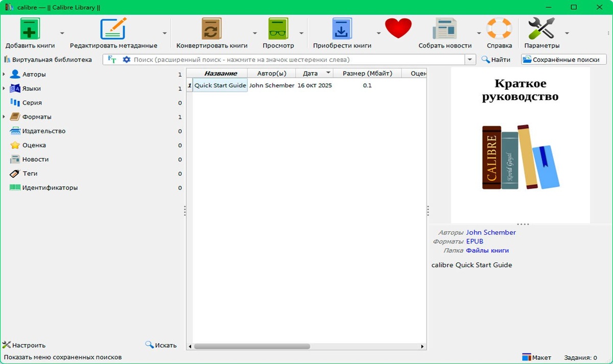613x364 pixels.
Task: Sort by the Автор(ы) column header
Action: pyautogui.click(x=271, y=74)
